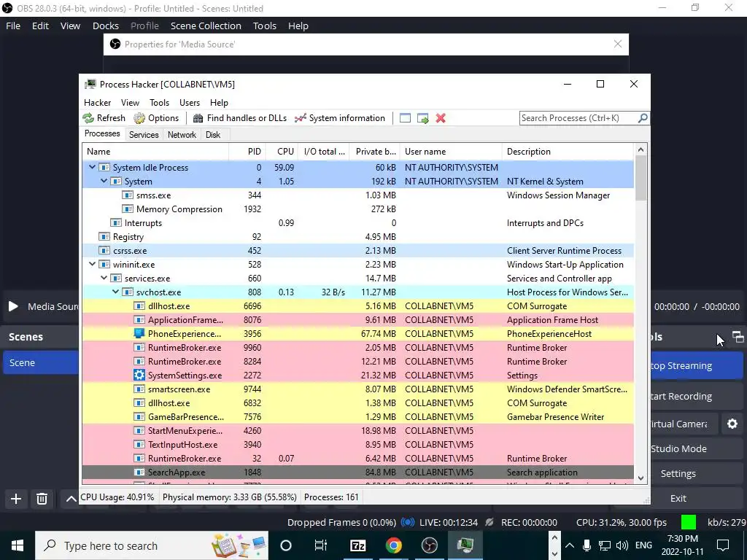Click the find window toolbar icon

point(405,118)
